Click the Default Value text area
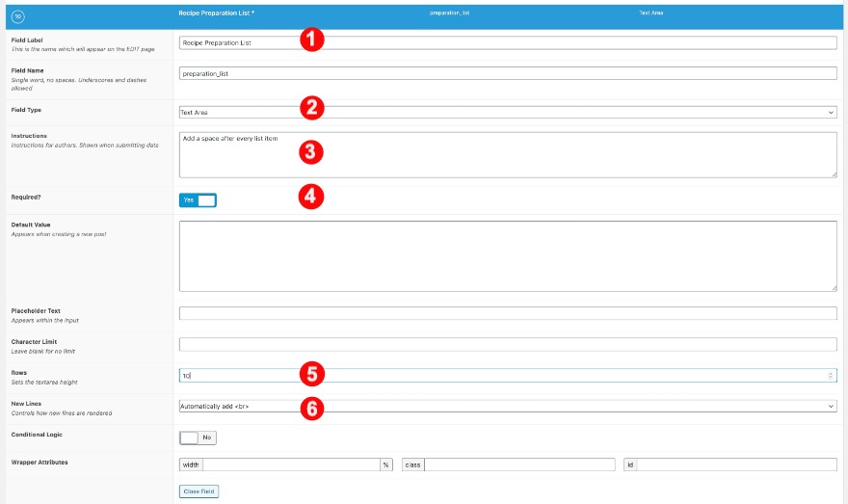The width and height of the screenshot is (848, 504). (x=508, y=256)
